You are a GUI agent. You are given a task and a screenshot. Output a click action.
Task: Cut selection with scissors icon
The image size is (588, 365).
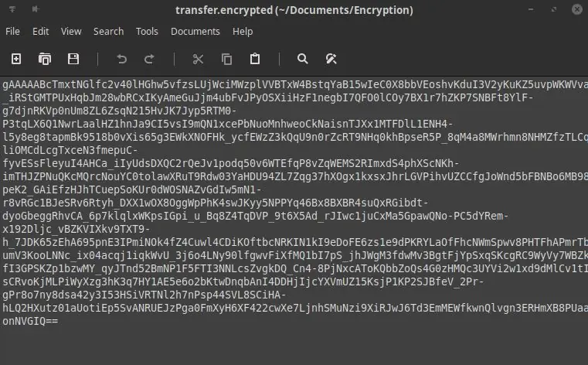(x=198, y=59)
